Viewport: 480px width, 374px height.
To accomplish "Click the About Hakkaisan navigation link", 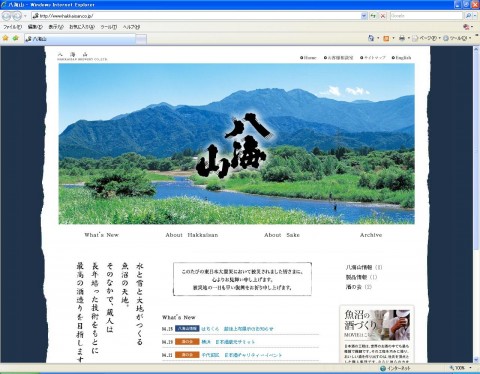I will click(x=192, y=235).
